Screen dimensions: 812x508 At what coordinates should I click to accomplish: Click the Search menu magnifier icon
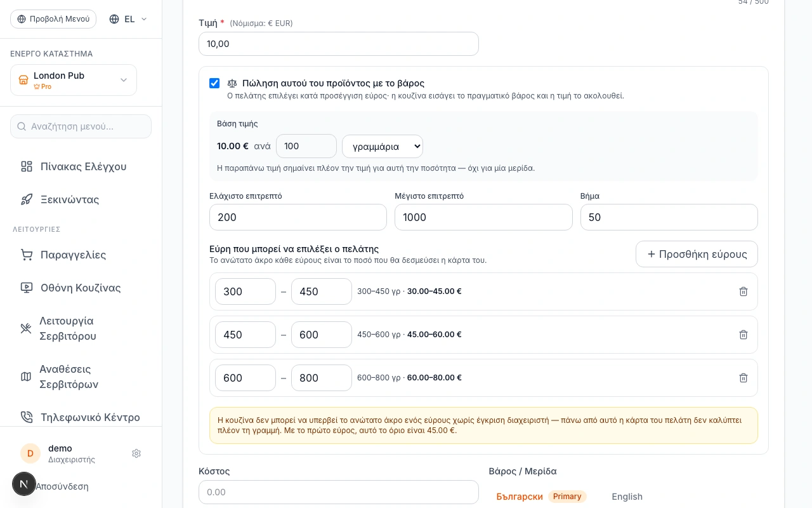point(22,126)
